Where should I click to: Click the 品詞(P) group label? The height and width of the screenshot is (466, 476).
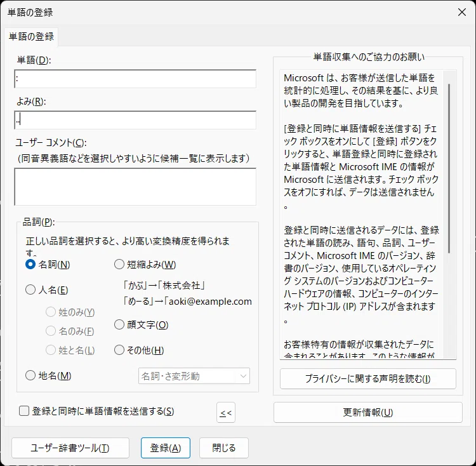click(x=39, y=222)
